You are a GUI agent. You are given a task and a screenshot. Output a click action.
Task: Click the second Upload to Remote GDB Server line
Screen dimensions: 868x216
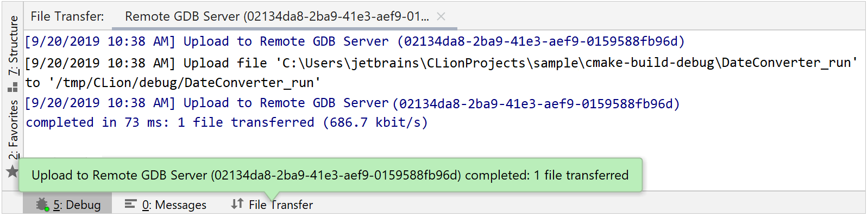pos(353,103)
